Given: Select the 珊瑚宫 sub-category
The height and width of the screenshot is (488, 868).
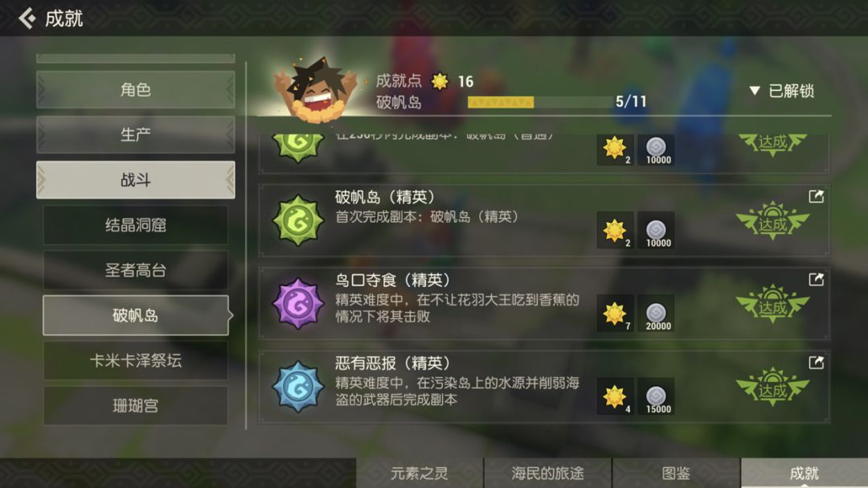Looking at the screenshot, I should click(136, 406).
